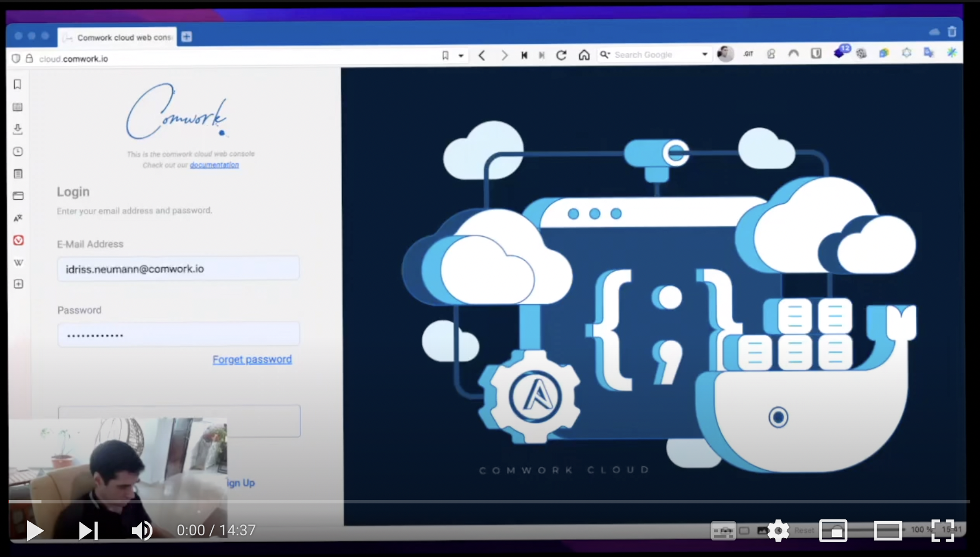Click the Password input field
This screenshot has height=557, width=980.
click(178, 334)
